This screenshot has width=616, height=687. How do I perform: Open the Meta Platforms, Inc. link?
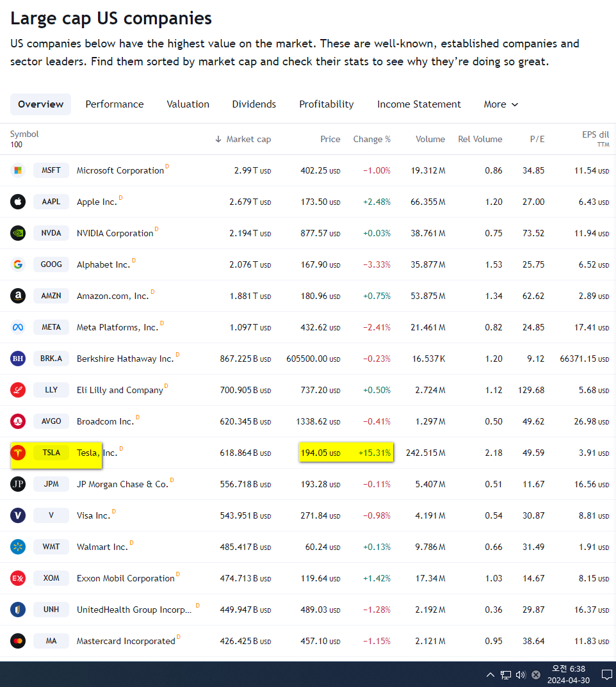117,328
